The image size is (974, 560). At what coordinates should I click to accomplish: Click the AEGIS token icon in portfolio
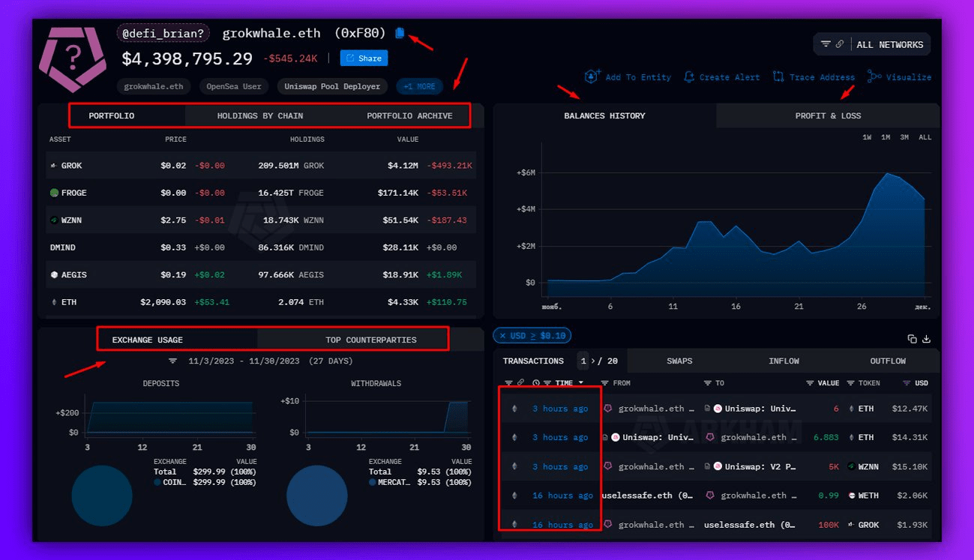point(54,275)
